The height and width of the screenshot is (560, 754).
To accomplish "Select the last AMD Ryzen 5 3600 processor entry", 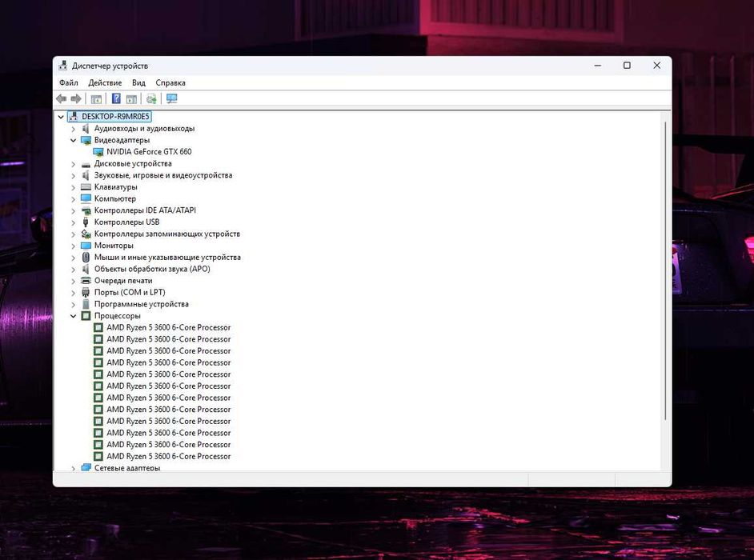I will coord(168,456).
